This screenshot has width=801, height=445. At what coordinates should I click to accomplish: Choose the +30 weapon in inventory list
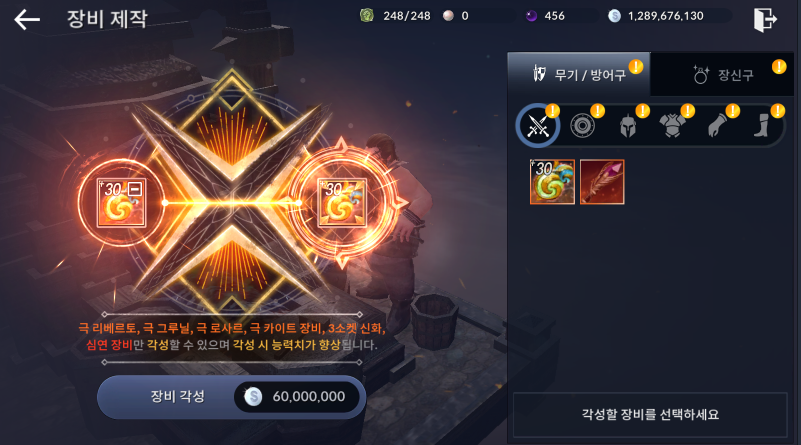[x=552, y=182]
